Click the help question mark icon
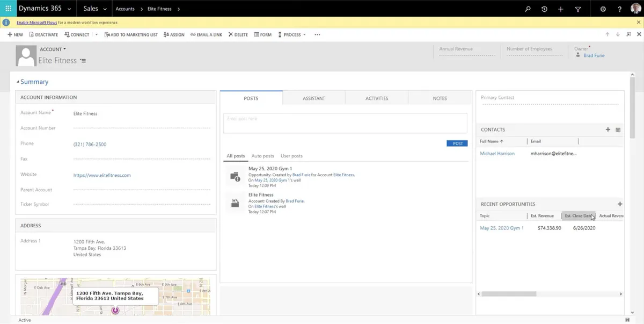Image resolution: width=644 pixels, height=324 pixels. pyautogui.click(x=619, y=9)
